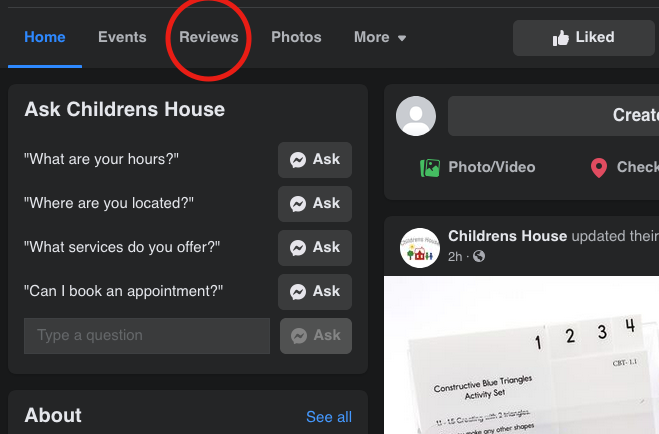Open the Home tab
659x434 pixels.
point(45,38)
